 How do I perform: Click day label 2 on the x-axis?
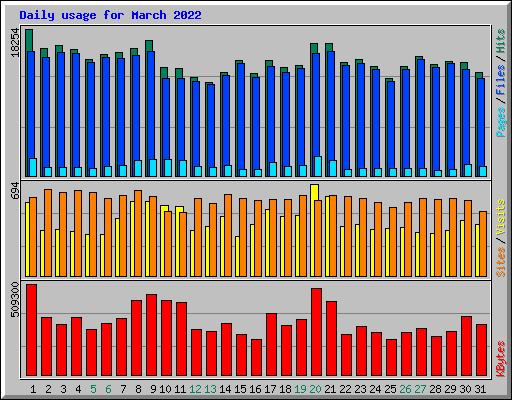tap(48, 389)
